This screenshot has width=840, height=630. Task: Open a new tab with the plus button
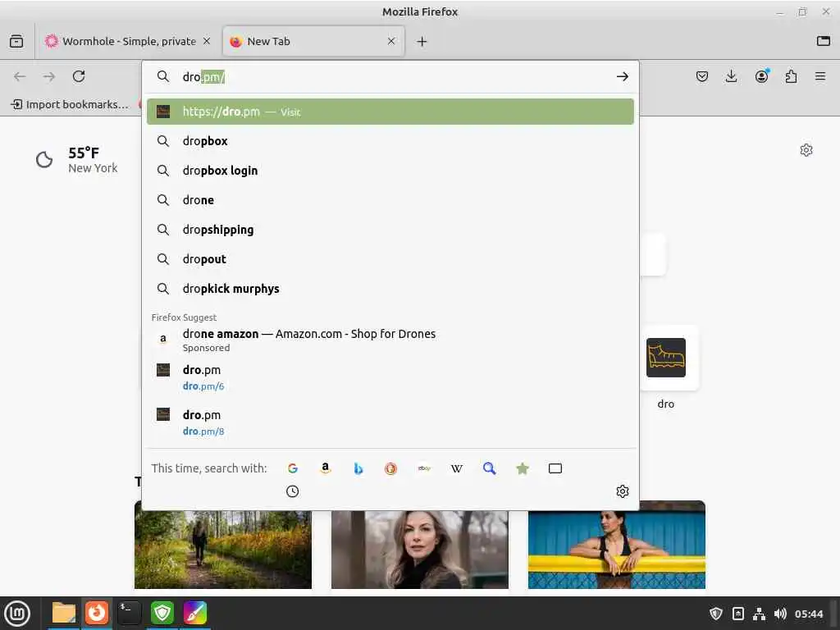coord(422,41)
